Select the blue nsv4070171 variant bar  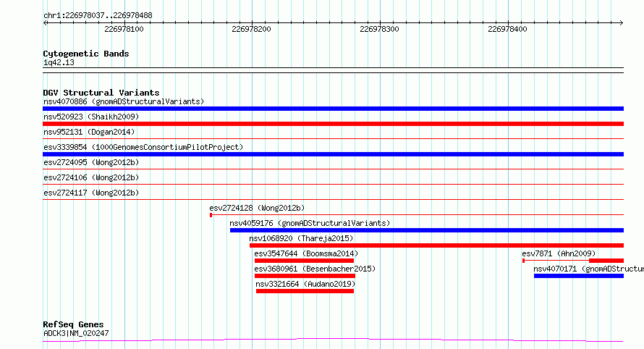(x=579, y=276)
